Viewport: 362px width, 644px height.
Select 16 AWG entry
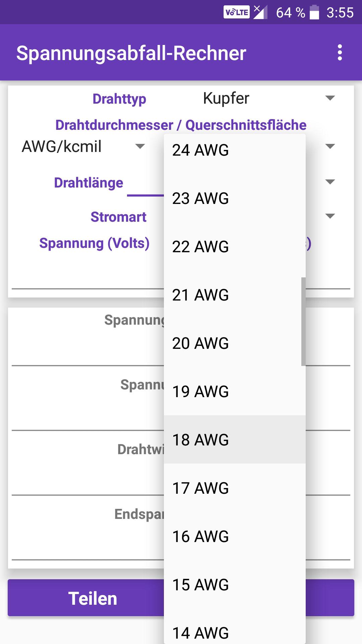235,536
